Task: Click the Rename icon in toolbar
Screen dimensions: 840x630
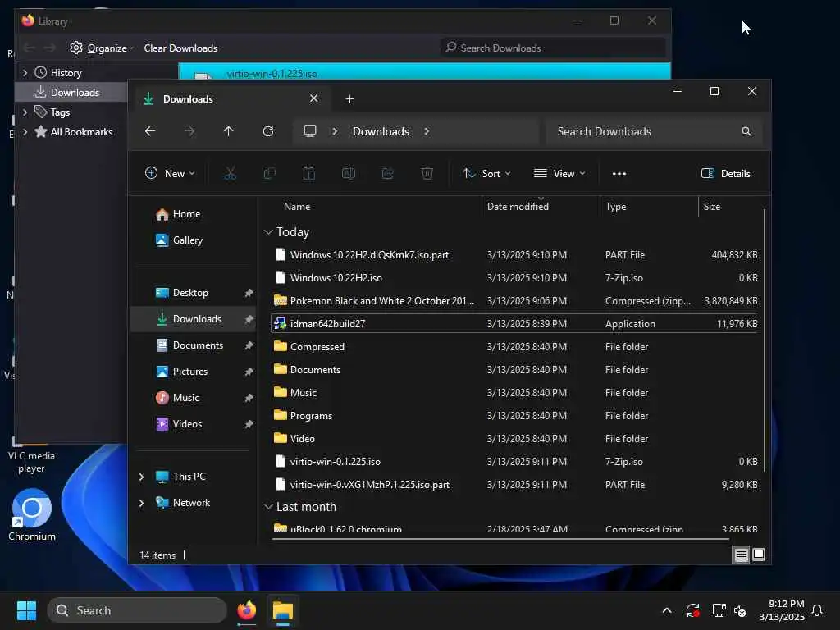Action: [x=349, y=174]
